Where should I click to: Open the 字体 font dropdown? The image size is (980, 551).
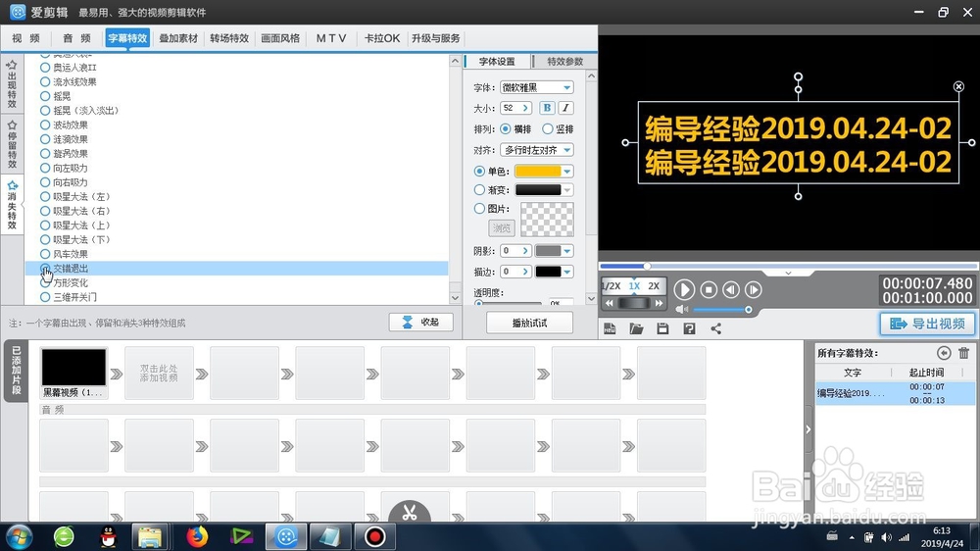tap(566, 87)
